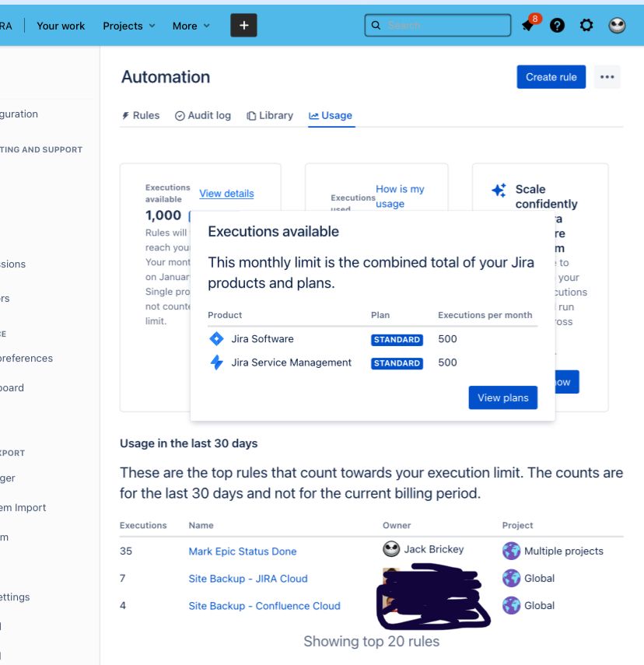Go to Your work

click(61, 26)
